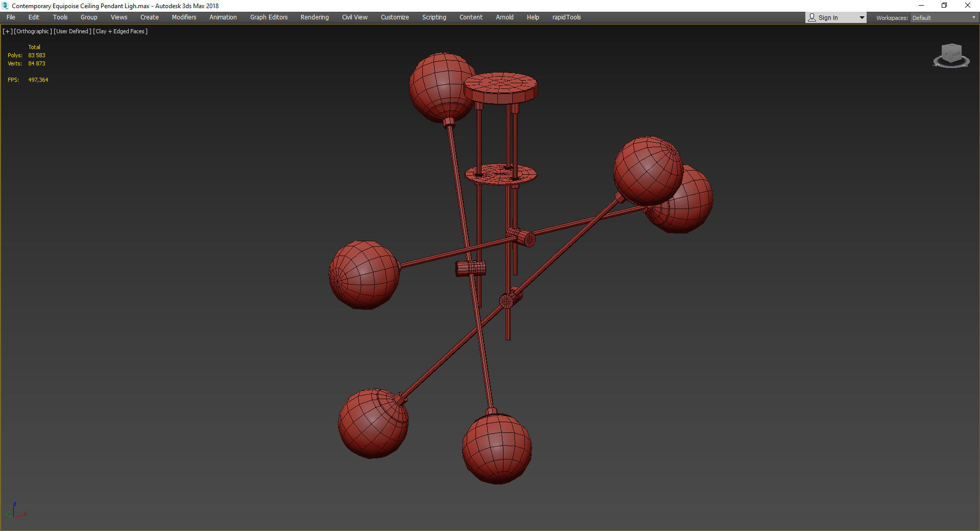The image size is (980, 531).
Task: Open the Civil View menu
Action: [355, 17]
